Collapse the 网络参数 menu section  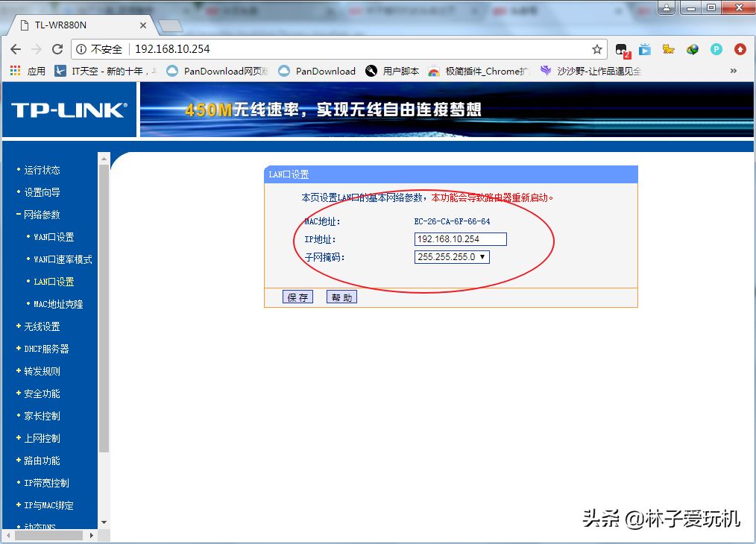click(x=42, y=215)
